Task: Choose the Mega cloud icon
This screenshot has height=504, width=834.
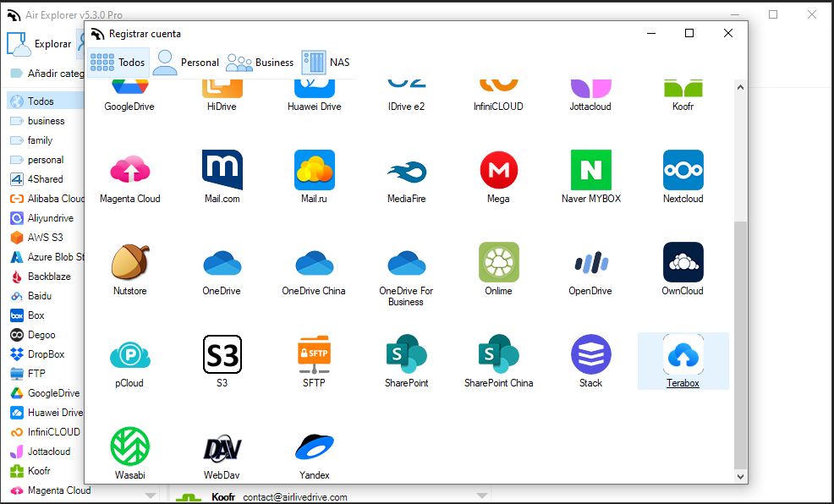Action: point(498,170)
